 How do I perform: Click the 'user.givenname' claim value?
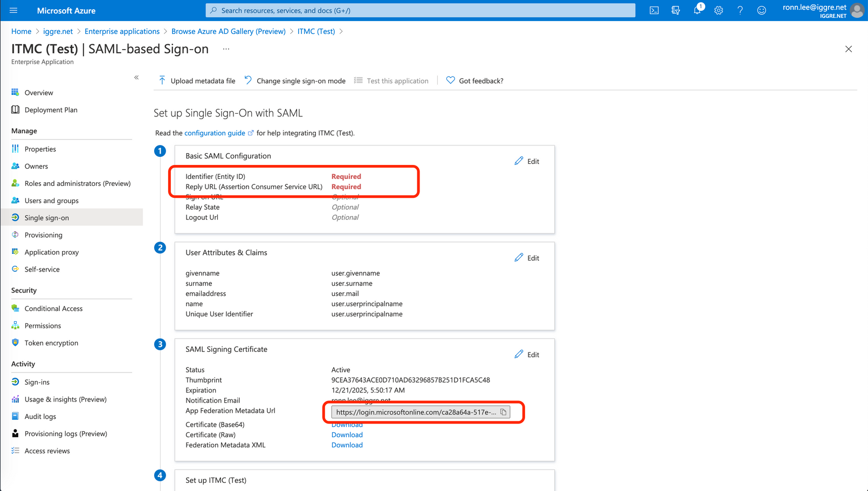click(356, 273)
